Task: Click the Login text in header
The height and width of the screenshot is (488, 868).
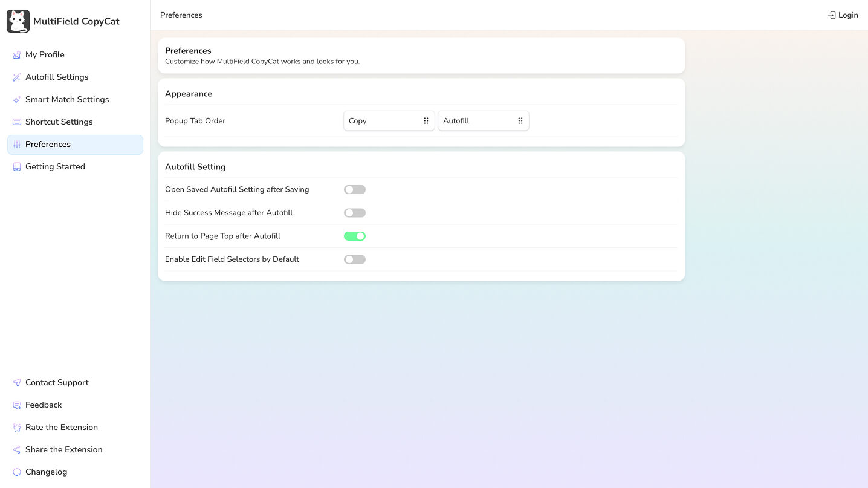Action: 848,15
